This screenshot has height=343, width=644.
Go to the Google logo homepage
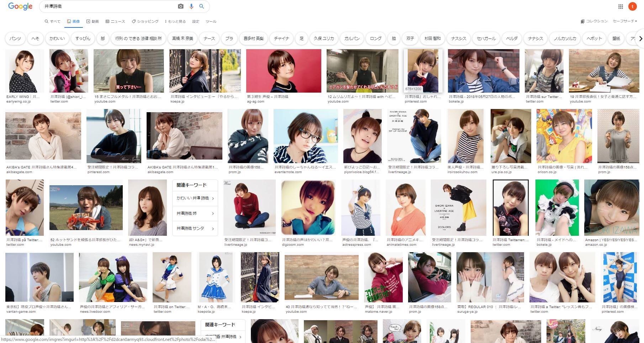20,6
